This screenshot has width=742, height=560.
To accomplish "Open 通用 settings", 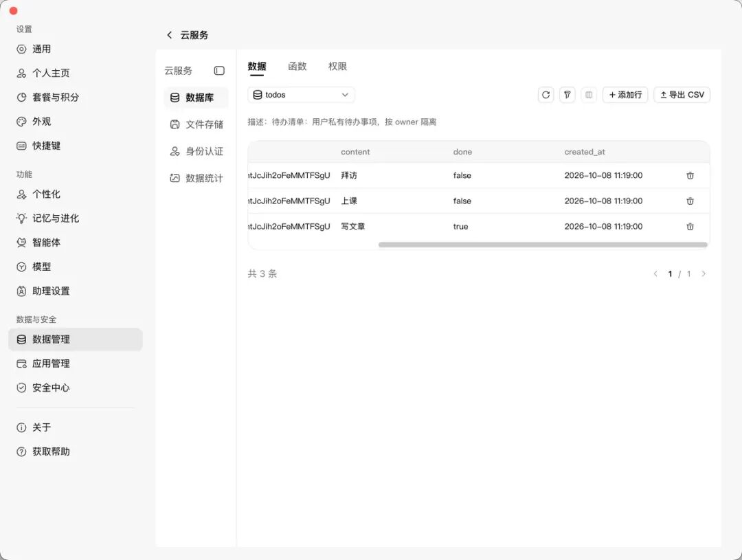I will (76, 49).
